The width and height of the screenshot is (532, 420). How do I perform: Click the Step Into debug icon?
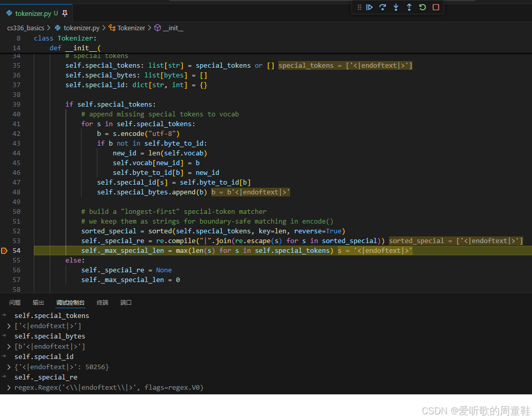[x=396, y=7]
